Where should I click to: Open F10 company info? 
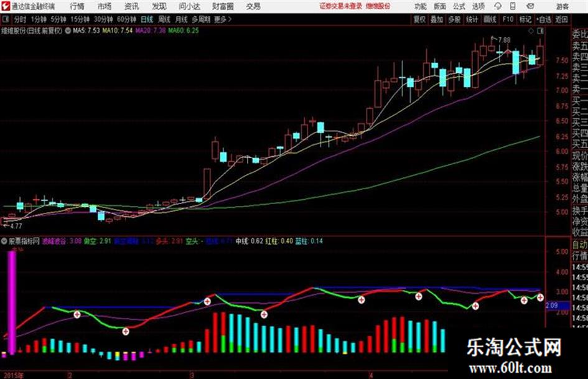click(508, 19)
